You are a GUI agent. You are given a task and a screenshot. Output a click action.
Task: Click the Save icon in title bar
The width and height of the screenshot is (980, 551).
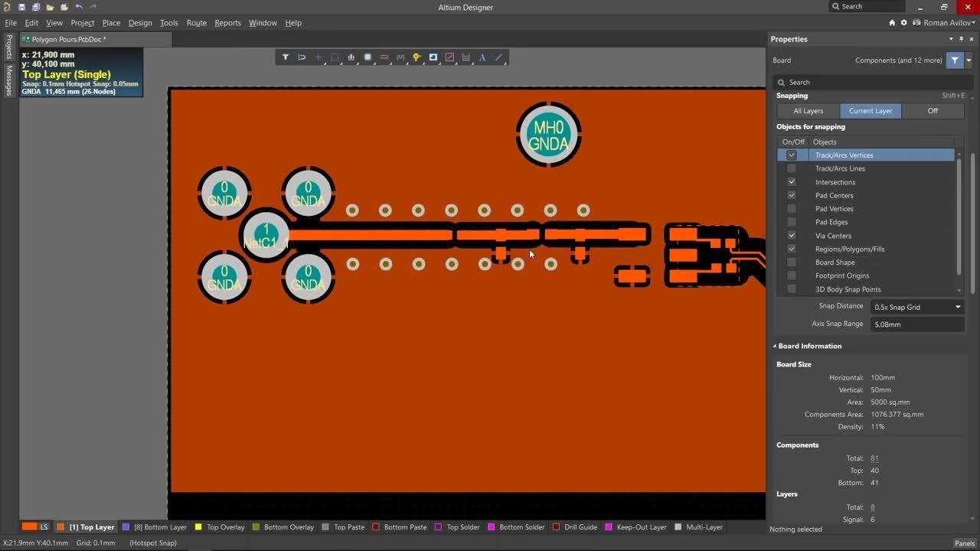(22, 7)
